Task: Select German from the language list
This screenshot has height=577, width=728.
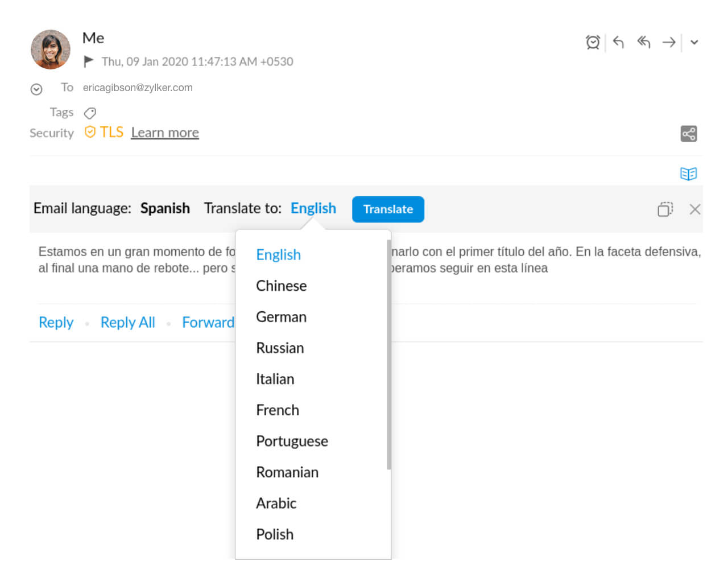Action: click(281, 317)
